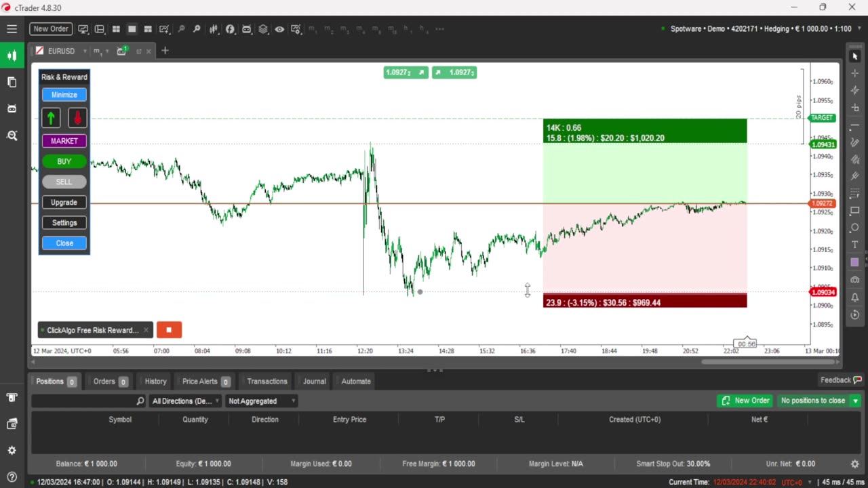
Task: Open chart layers objects list
Action: (263, 29)
